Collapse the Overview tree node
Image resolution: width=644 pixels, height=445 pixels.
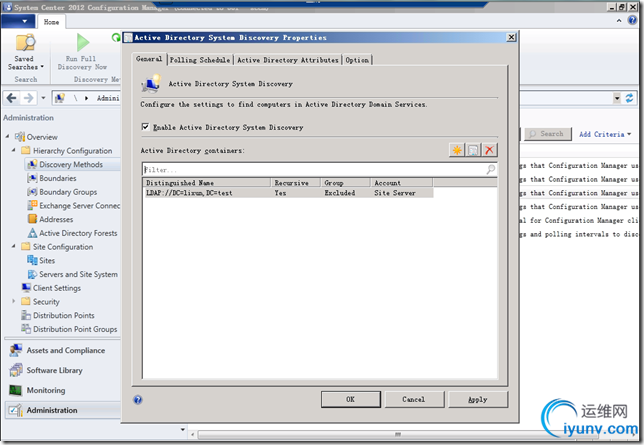[x=7, y=136]
